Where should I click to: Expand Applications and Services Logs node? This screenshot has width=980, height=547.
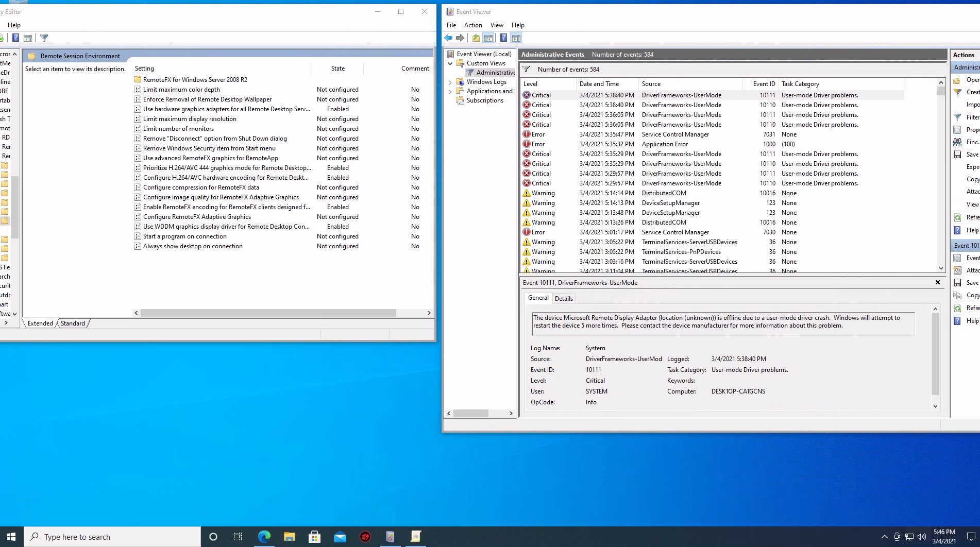(450, 91)
